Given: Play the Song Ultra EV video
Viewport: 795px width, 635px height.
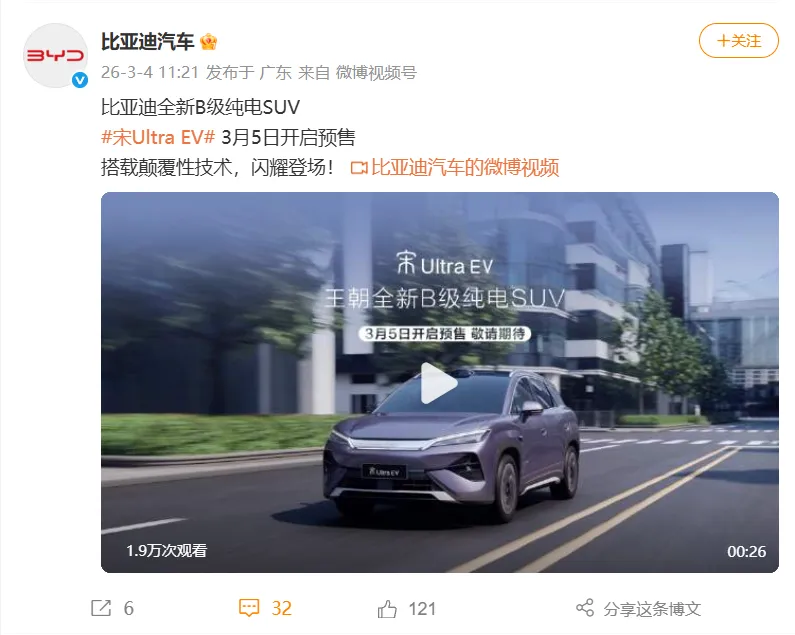Looking at the screenshot, I should (439, 383).
